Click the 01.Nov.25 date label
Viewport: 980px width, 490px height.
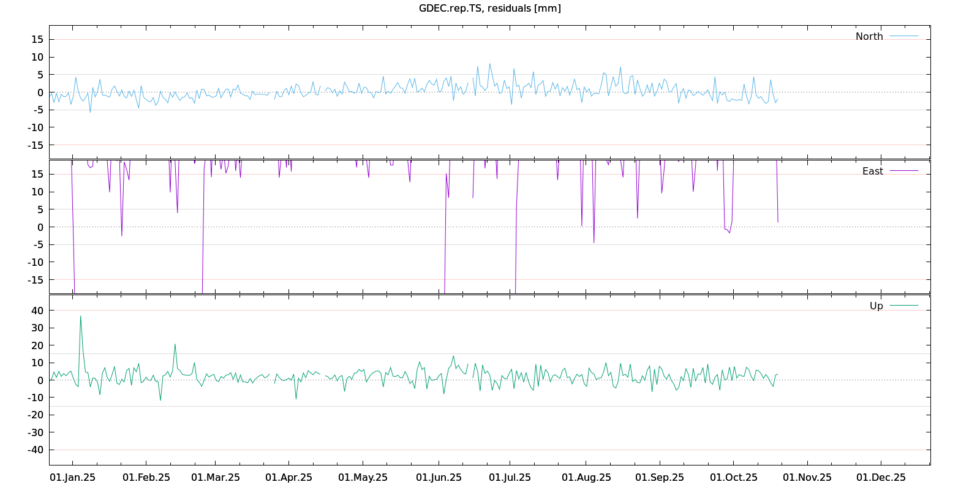807,477
